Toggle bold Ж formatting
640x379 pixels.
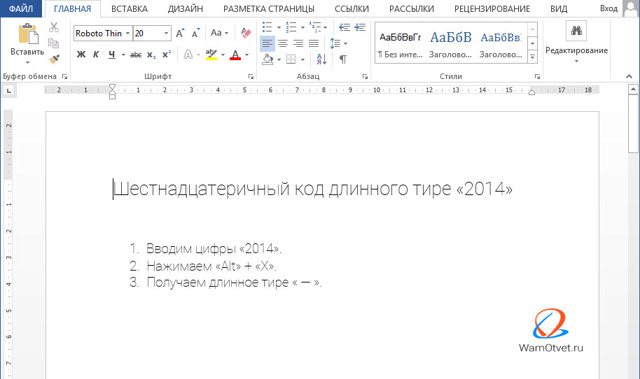point(81,55)
